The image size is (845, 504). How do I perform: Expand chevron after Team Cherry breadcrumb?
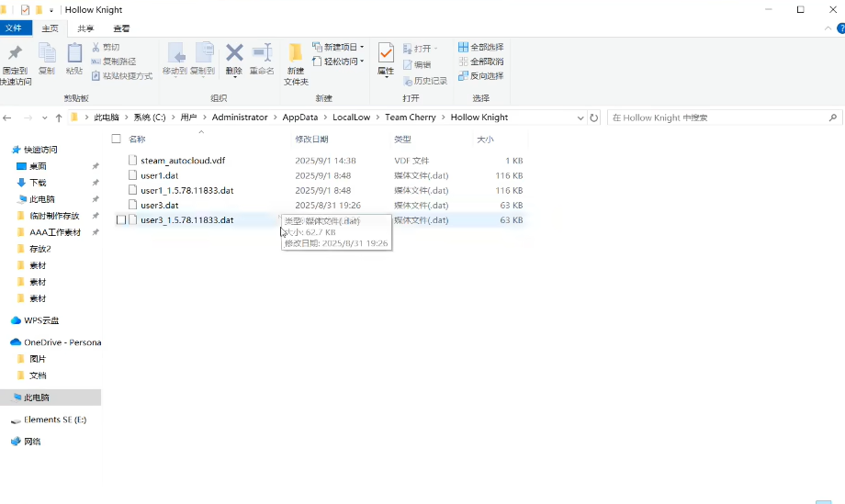444,118
